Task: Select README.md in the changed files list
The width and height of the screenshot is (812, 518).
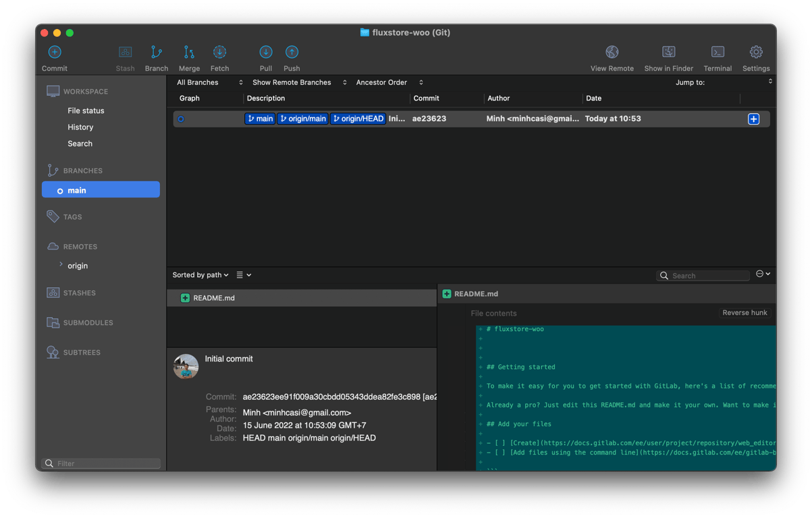Action: click(x=302, y=298)
